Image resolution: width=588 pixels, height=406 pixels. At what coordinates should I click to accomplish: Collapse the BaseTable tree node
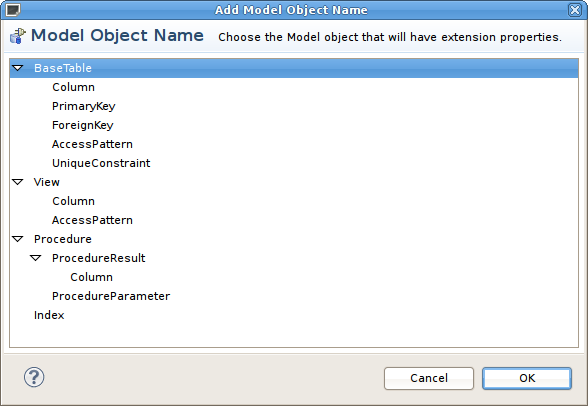tap(18, 68)
